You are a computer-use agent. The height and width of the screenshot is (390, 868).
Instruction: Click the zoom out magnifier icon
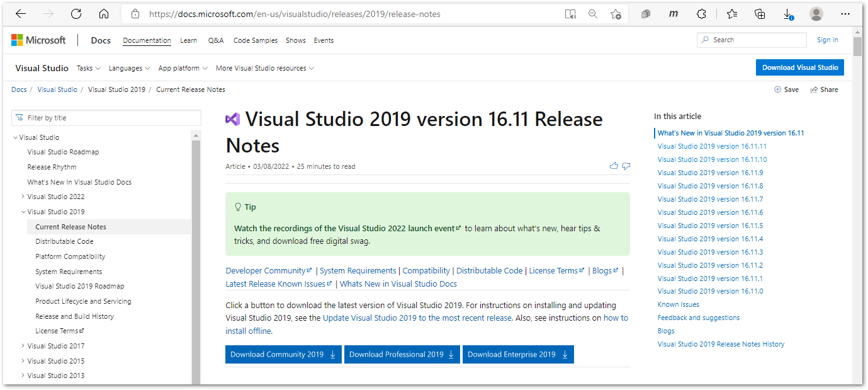[592, 14]
